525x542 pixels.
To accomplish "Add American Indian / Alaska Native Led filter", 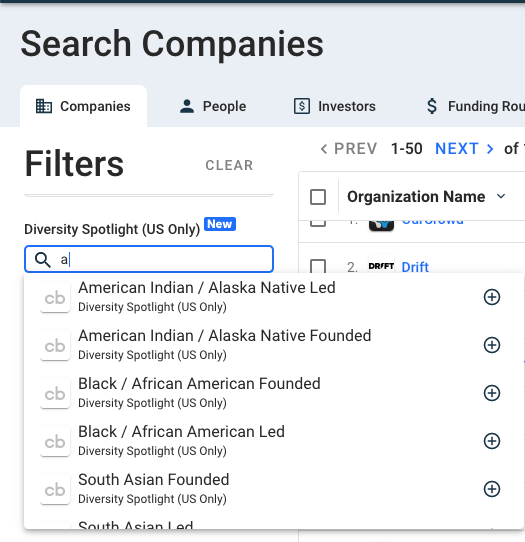I will point(491,297).
